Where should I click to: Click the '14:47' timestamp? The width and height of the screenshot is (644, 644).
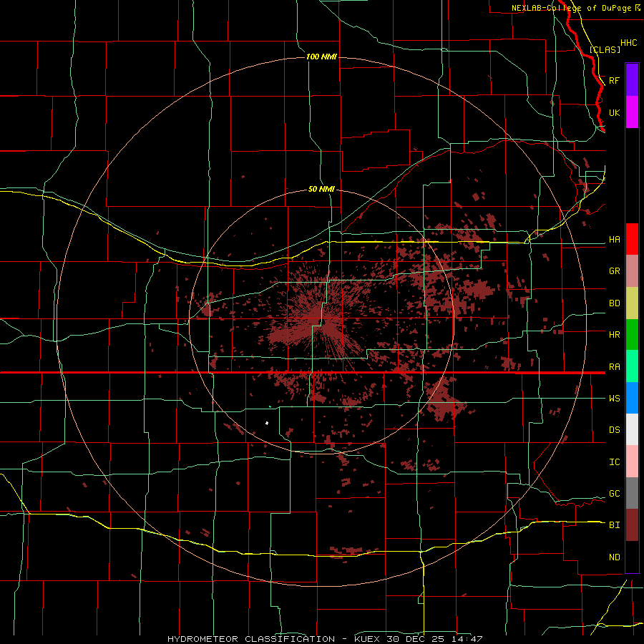469,639
